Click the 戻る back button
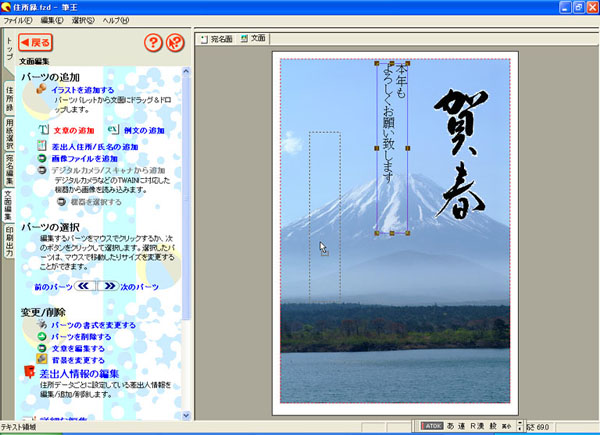 pyautogui.click(x=35, y=43)
